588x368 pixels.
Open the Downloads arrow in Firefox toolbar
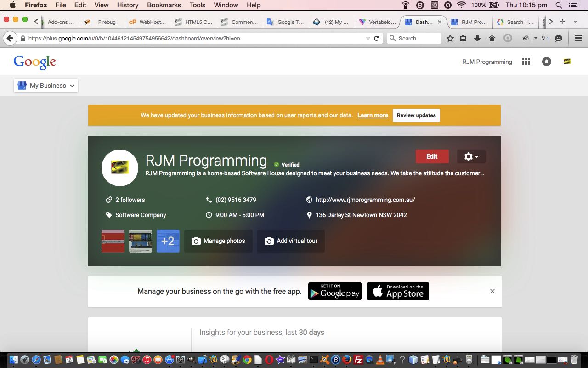tap(477, 39)
